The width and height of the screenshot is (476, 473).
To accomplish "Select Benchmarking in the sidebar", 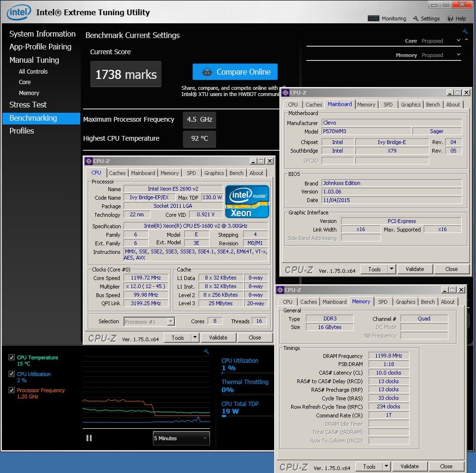I will [x=41, y=118].
